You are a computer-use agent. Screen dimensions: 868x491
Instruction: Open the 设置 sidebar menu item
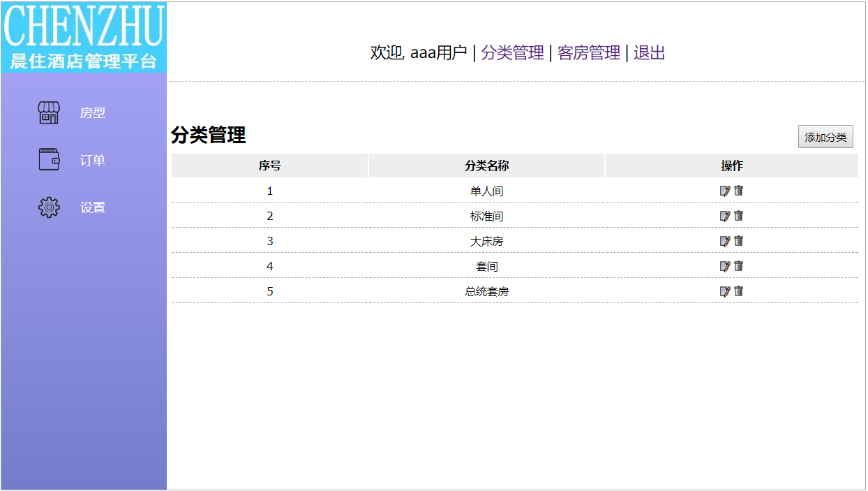(x=92, y=208)
